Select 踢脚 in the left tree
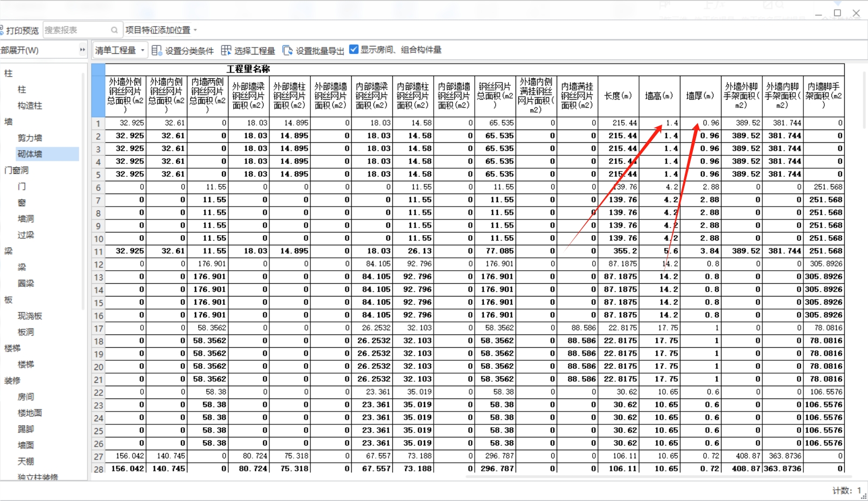The image size is (868, 501). point(26,429)
